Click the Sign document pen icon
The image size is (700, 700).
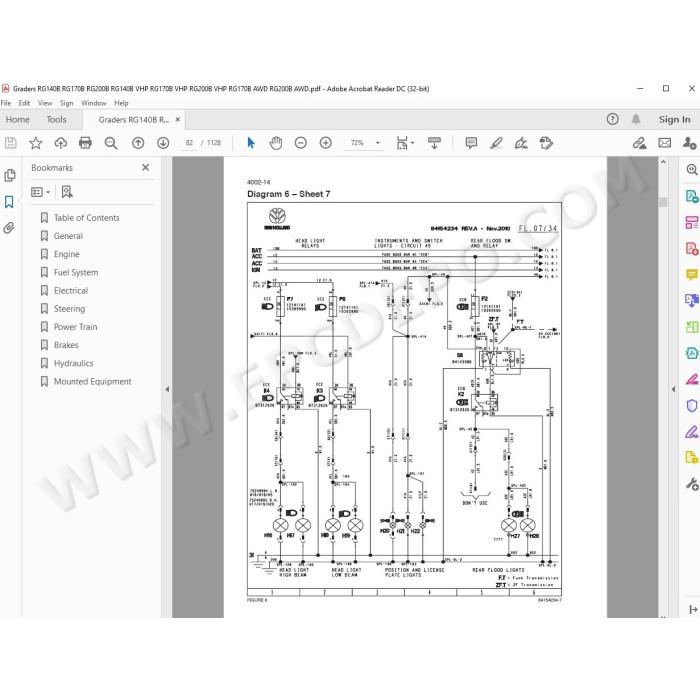pyautogui.click(x=521, y=143)
